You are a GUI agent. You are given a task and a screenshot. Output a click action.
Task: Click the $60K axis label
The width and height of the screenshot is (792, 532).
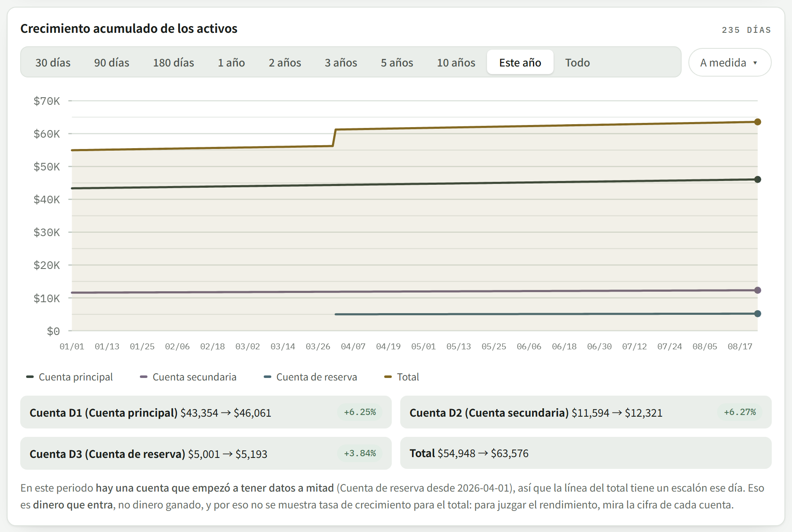point(47,134)
